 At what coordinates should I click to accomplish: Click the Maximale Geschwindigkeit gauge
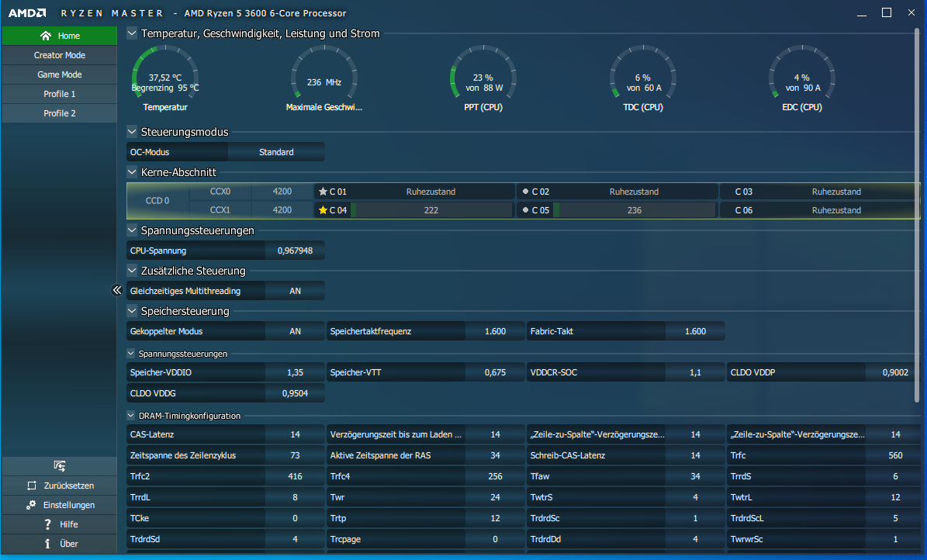pos(324,78)
